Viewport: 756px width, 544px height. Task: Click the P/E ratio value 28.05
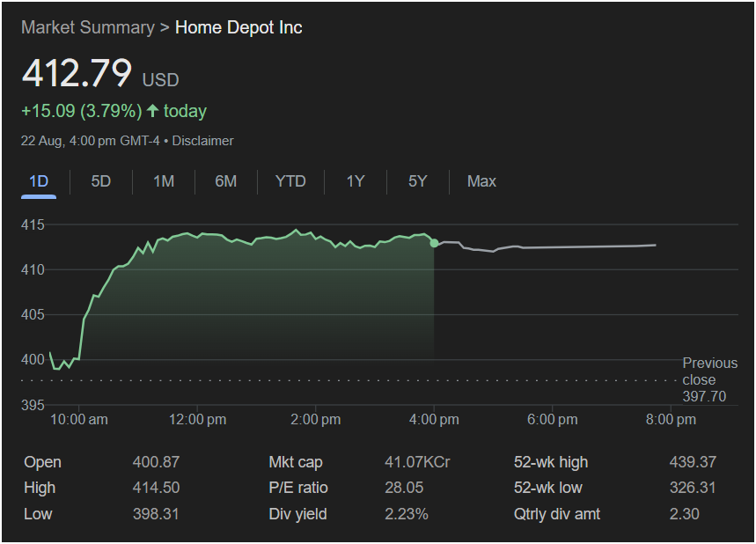tap(403, 488)
